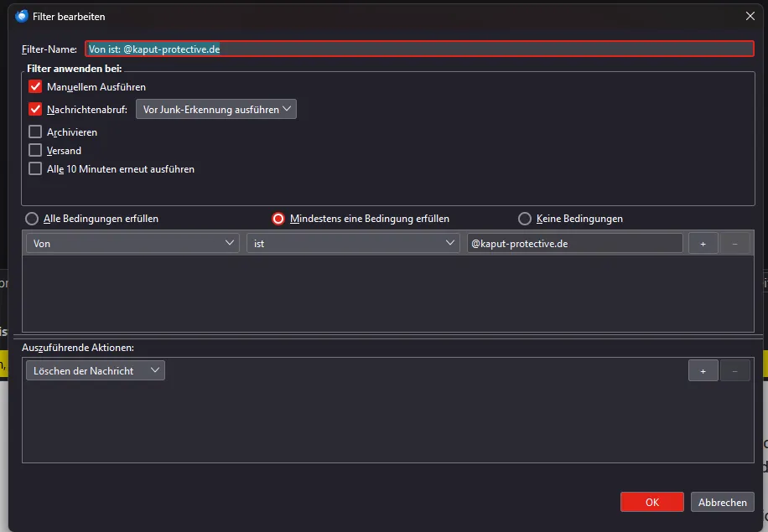This screenshot has width=768, height=532.
Task: Enable the Archivieren checkbox
Action: (x=35, y=132)
